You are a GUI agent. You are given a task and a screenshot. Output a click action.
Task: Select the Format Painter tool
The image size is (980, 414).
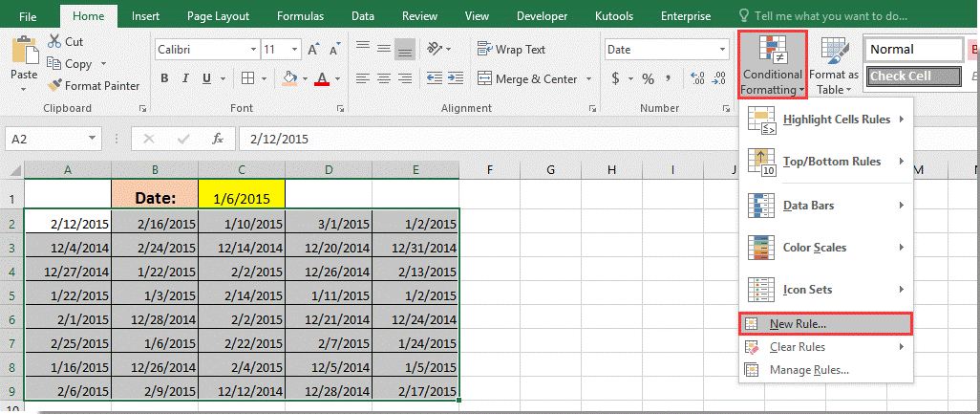[94, 85]
